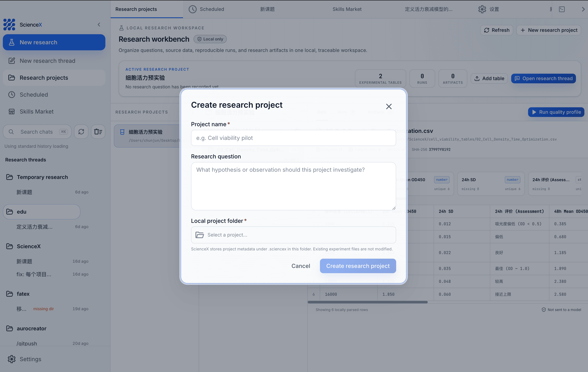
Task: Click Run quality profile
Action: pyautogui.click(x=556, y=112)
